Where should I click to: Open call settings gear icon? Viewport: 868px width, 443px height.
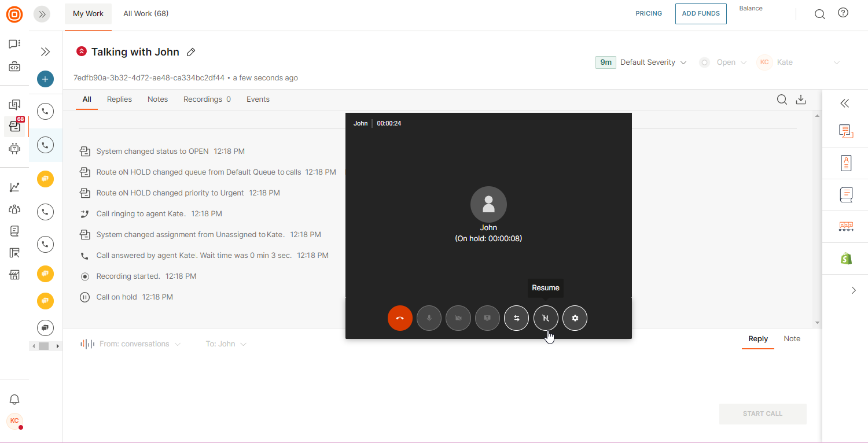(x=575, y=318)
